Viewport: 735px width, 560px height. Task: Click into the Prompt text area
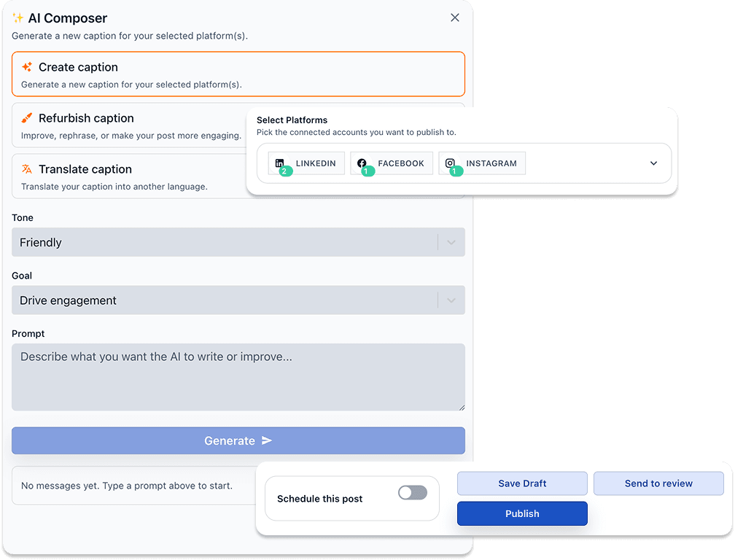tap(238, 377)
